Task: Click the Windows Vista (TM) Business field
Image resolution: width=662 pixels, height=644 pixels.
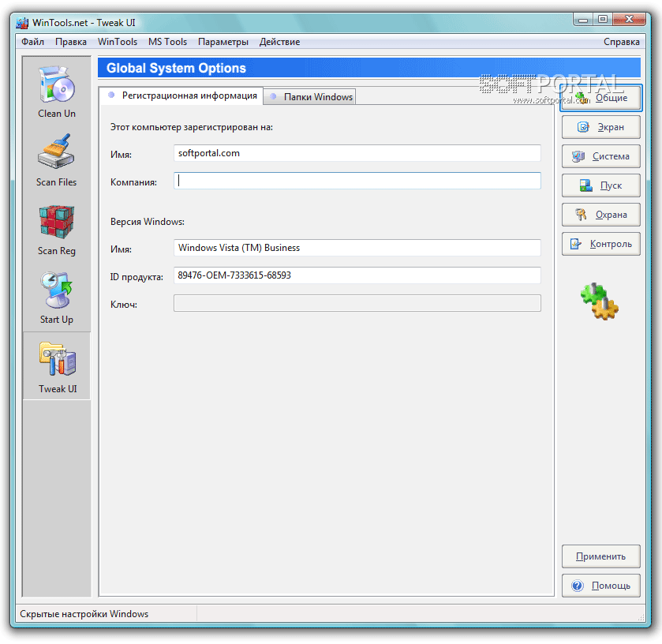Action: tap(357, 248)
